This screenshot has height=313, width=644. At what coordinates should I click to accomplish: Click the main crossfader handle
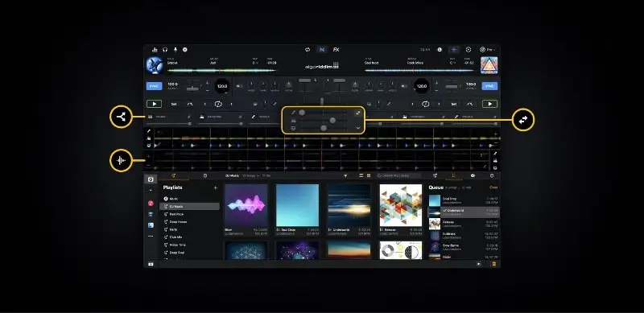(322, 101)
